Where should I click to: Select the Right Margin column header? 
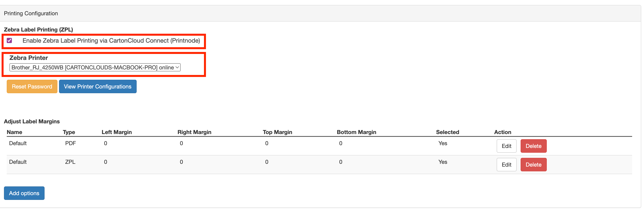(x=194, y=132)
